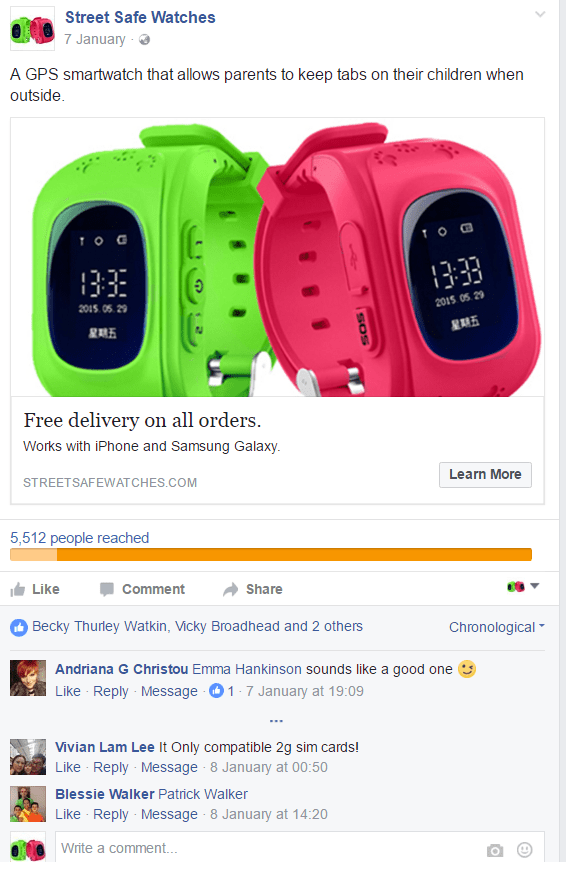This screenshot has width=566, height=870.
Task: Click the Learn More button
Action: pyautogui.click(x=485, y=474)
